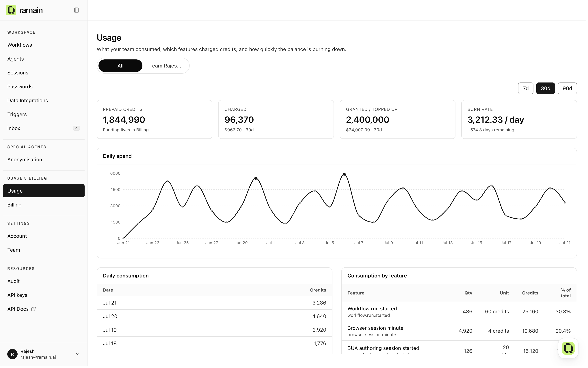
Task: Click the peak chart point near Jul 6
Action: pos(344,174)
